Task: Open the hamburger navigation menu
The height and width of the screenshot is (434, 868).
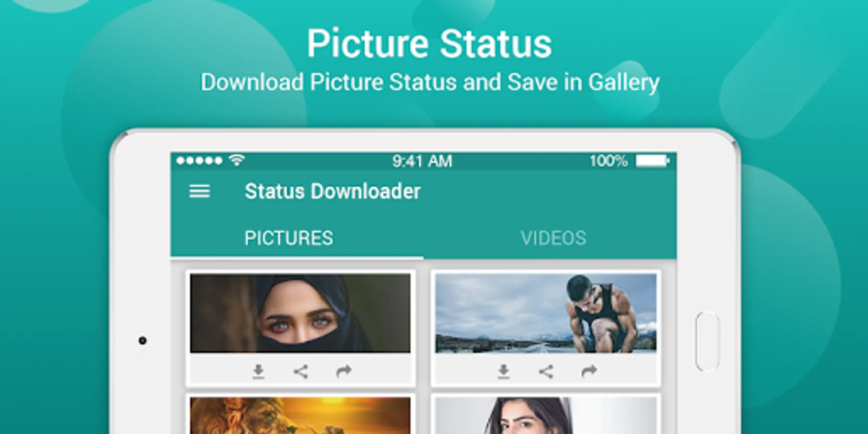Action: click(x=199, y=191)
